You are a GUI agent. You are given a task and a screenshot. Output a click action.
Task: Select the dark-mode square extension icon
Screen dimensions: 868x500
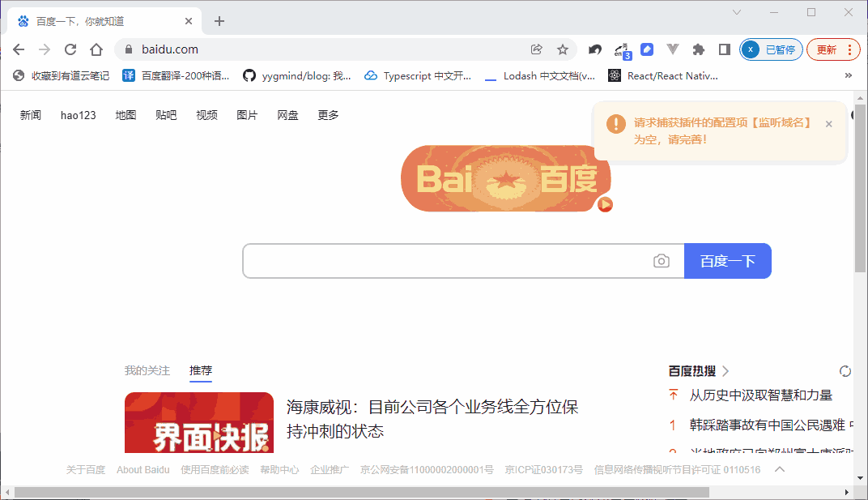(723, 49)
